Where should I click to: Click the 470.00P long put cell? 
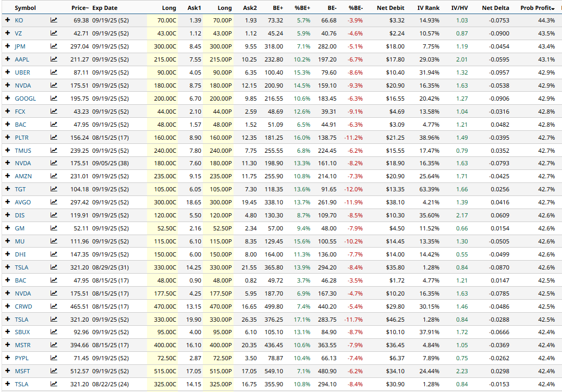218,307
